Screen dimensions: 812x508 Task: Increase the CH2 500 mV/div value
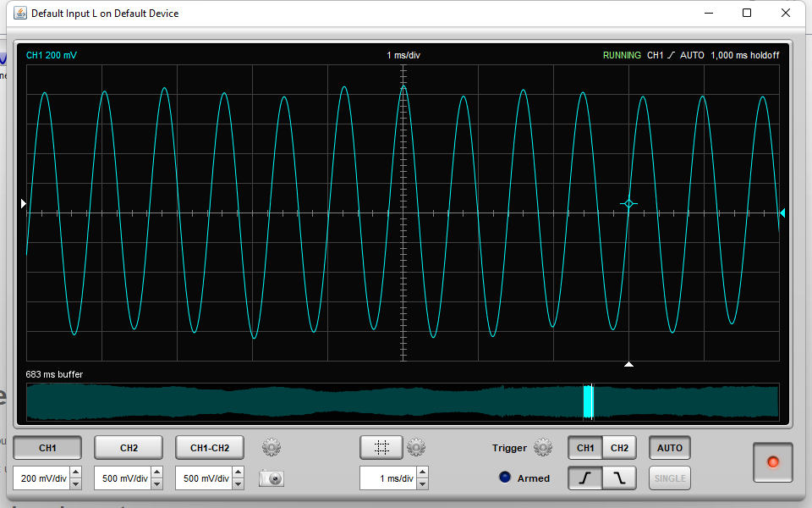pos(157,472)
